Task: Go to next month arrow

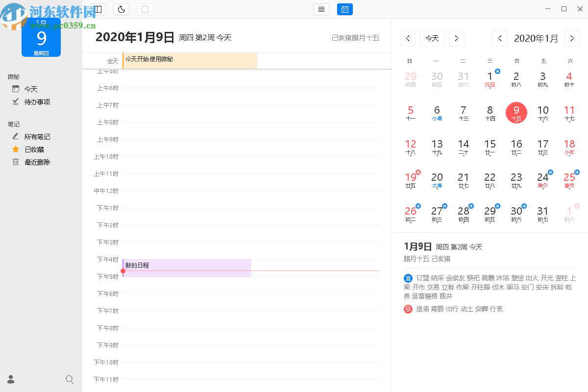Action: [572, 38]
